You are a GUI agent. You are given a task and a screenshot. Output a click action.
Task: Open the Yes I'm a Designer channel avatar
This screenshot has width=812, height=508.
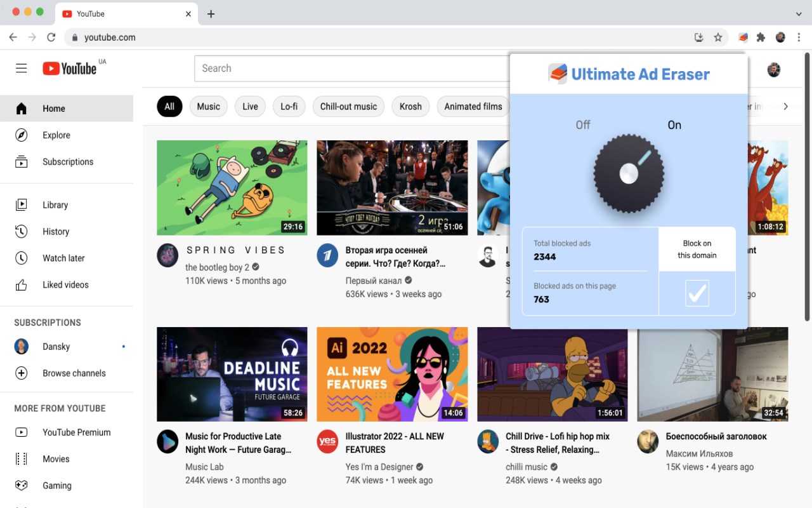click(x=327, y=442)
